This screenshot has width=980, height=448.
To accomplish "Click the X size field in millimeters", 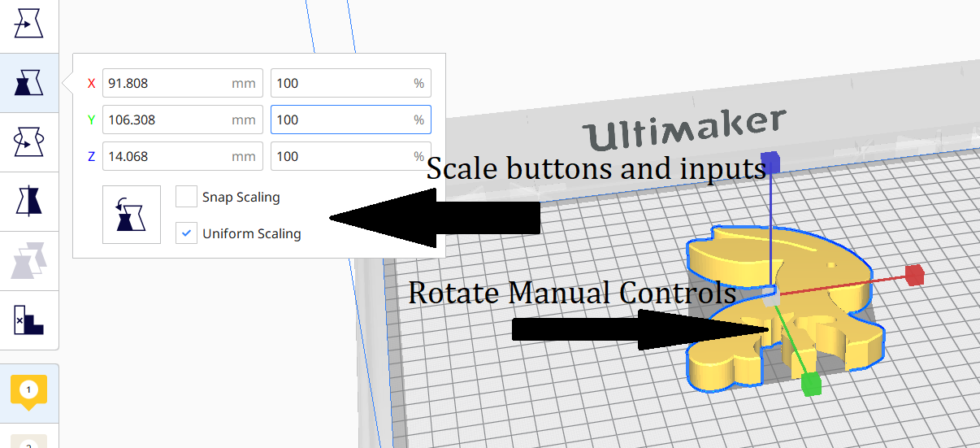I will tap(167, 83).
